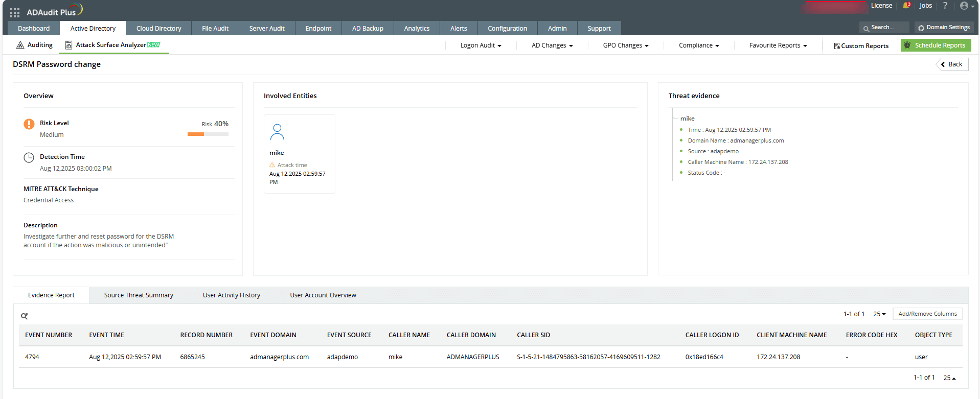Open the Favourite Reports dropdown
This screenshot has width=980, height=399.
coord(778,45)
